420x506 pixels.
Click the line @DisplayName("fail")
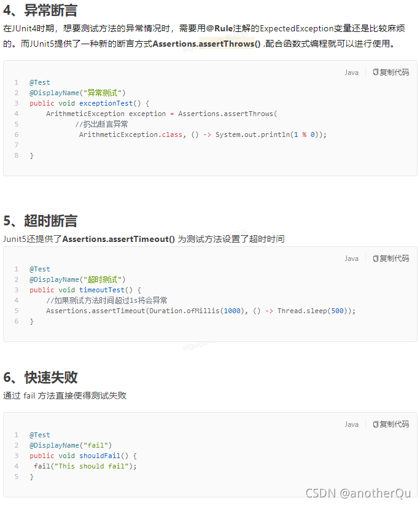[x=71, y=445]
